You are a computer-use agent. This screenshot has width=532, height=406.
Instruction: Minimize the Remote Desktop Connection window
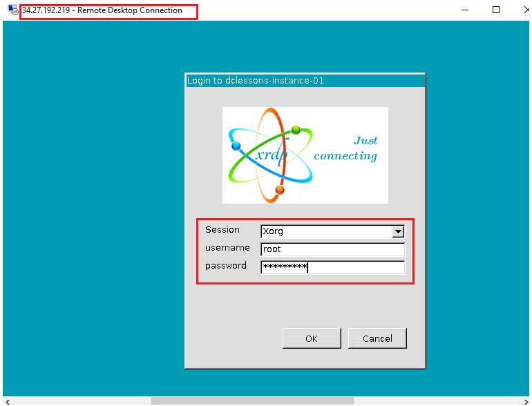click(465, 10)
